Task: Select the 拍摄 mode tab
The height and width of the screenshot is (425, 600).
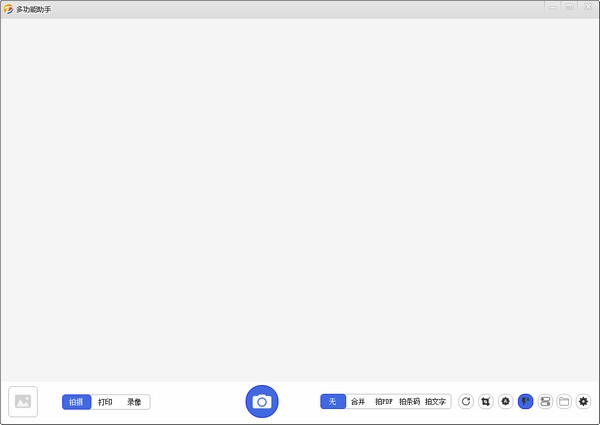Action: (77, 402)
